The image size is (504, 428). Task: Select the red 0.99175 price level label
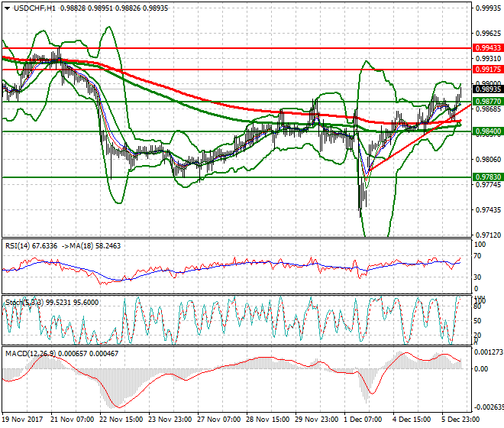coord(487,70)
